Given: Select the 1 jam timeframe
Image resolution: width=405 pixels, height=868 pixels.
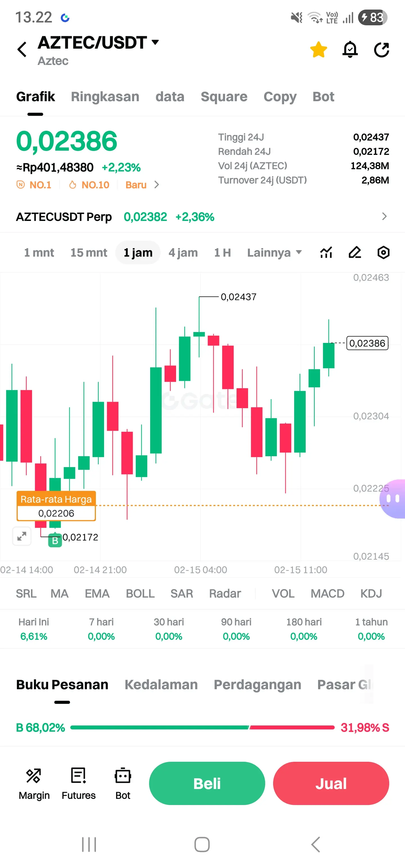Looking at the screenshot, I should tap(138, 252).
